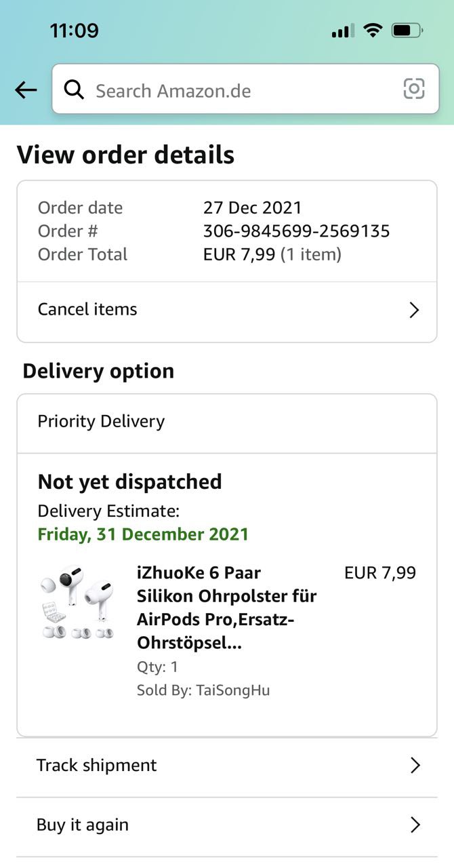Tap the order number 306-9845699-2569135
The height and width of the screenshot is (868, 454).
tap(296, 231)
